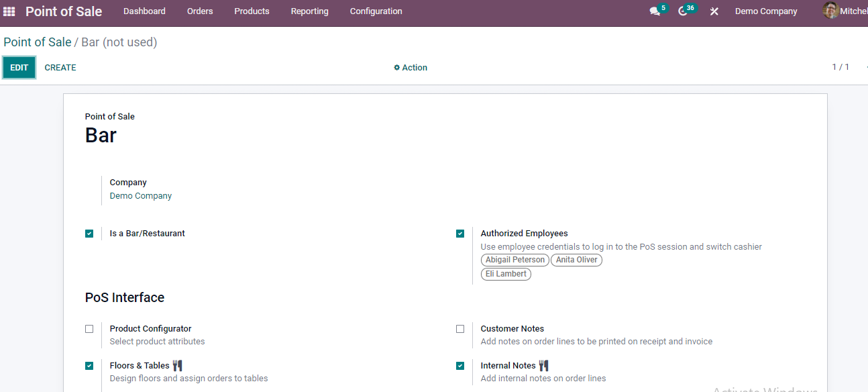Viewport: 868px width, 392px height.
Task: Open the Configuration menu
Action: pos(376,11)
